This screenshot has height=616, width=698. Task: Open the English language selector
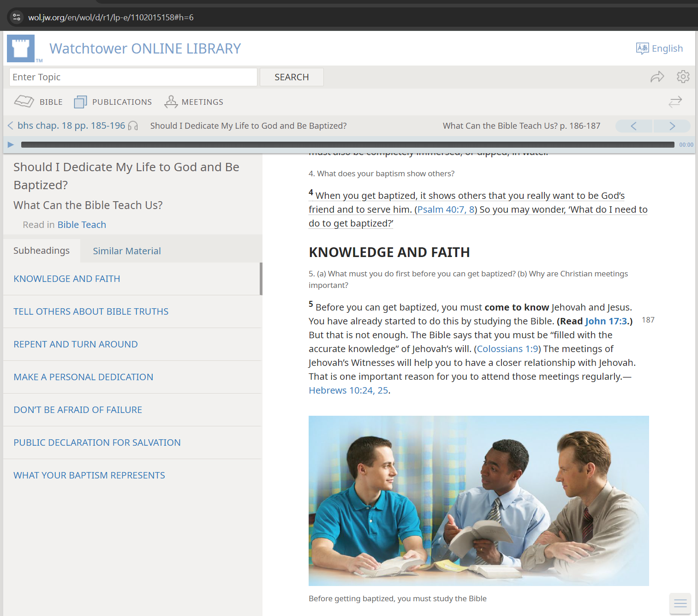point(659,48)
